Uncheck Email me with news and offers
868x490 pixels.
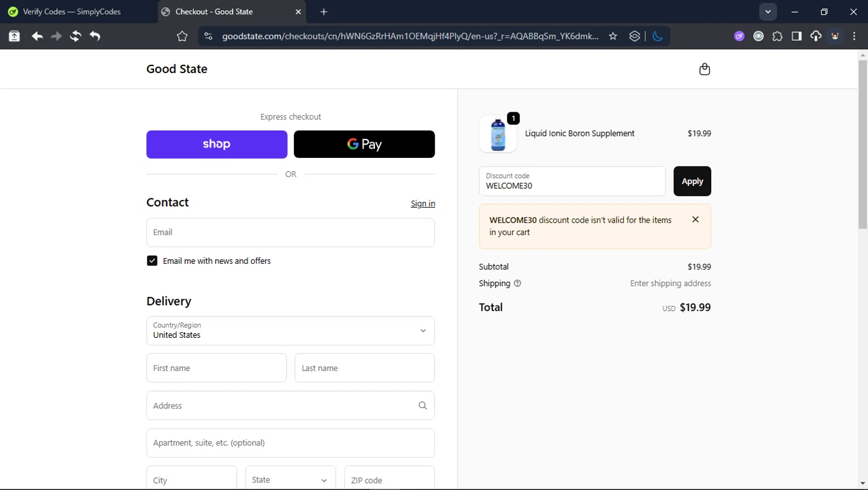[152, 261]
